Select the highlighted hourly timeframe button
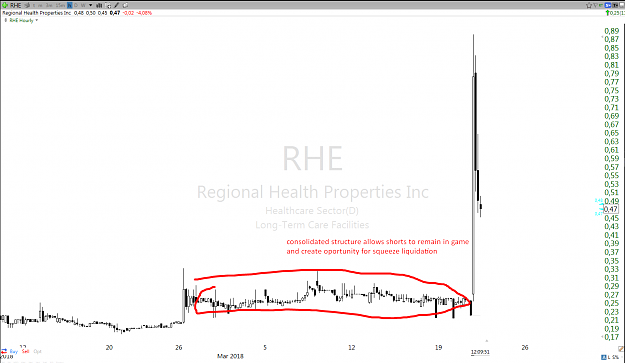This screenshot has width=625, height=363. [70, 5]
